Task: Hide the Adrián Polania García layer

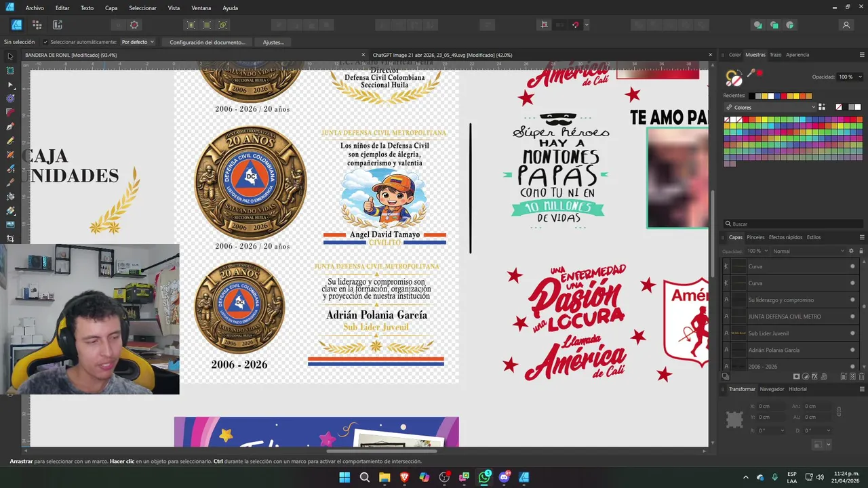Action: pyautogui.click(x=852, y=350)
